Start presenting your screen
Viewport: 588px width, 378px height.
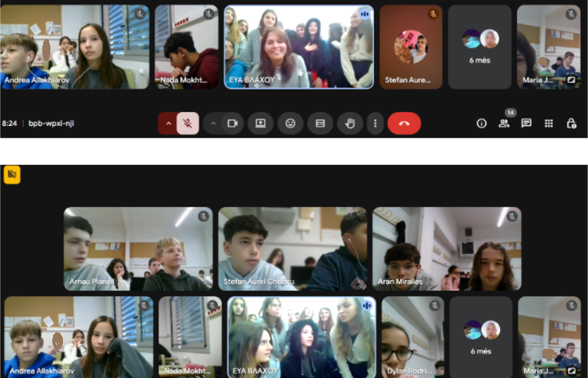click(260, 123)
